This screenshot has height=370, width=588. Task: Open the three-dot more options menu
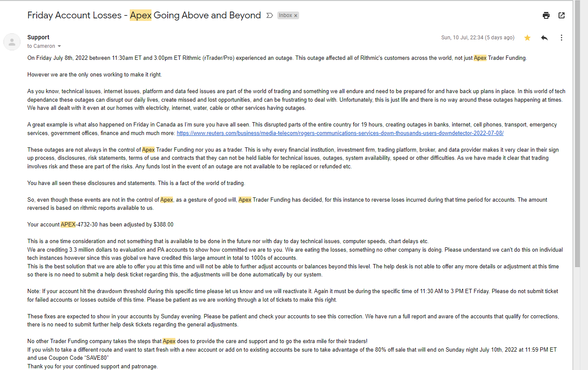[562, 38]
